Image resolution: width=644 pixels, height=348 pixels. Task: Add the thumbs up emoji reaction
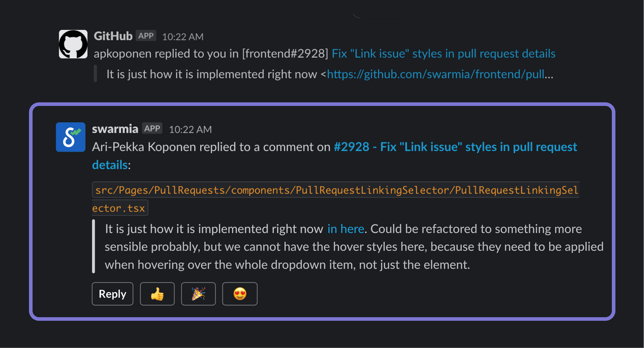[x=157, y=294]
